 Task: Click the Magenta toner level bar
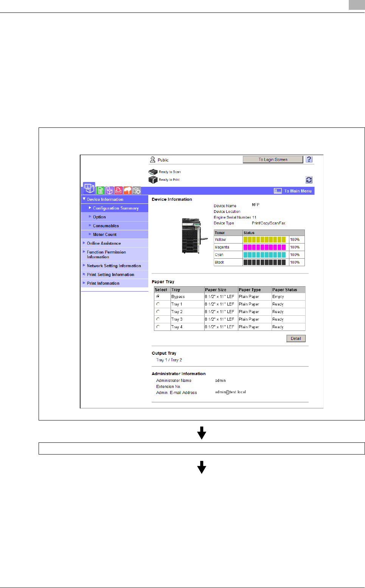tap(265, 247)
